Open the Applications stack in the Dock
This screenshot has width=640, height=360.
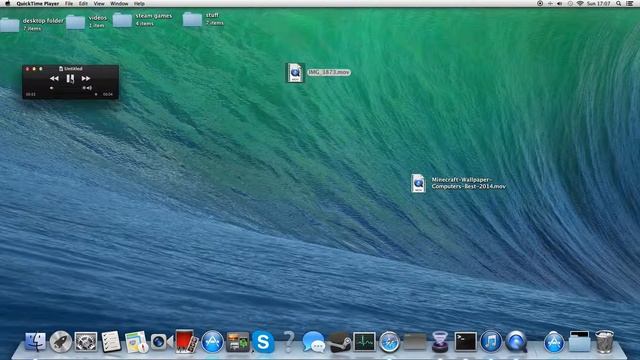554,342
